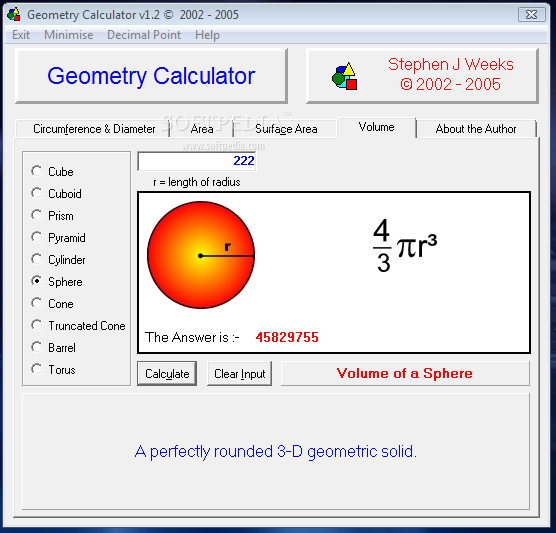Click the Minimise menu item
Viewport: 556px width, 533px height.
tap(68, 35)
